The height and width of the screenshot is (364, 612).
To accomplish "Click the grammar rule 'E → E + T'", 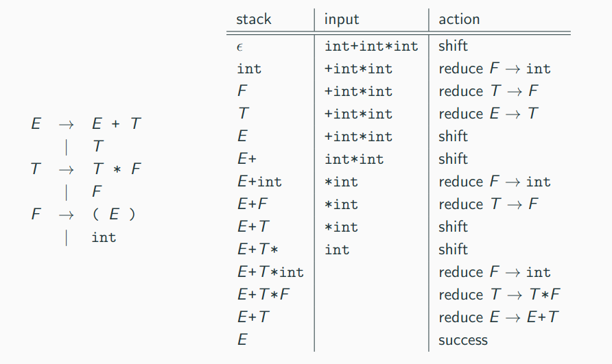I will click(x=86, y=123).
